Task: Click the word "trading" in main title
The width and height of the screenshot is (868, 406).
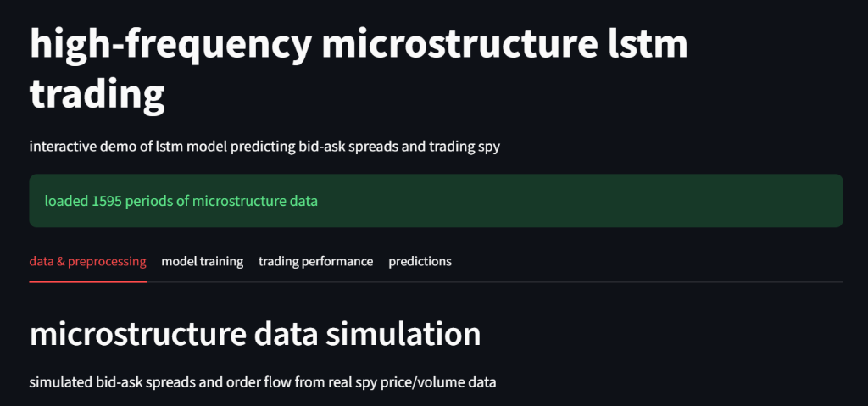Action: pos(97,95)
